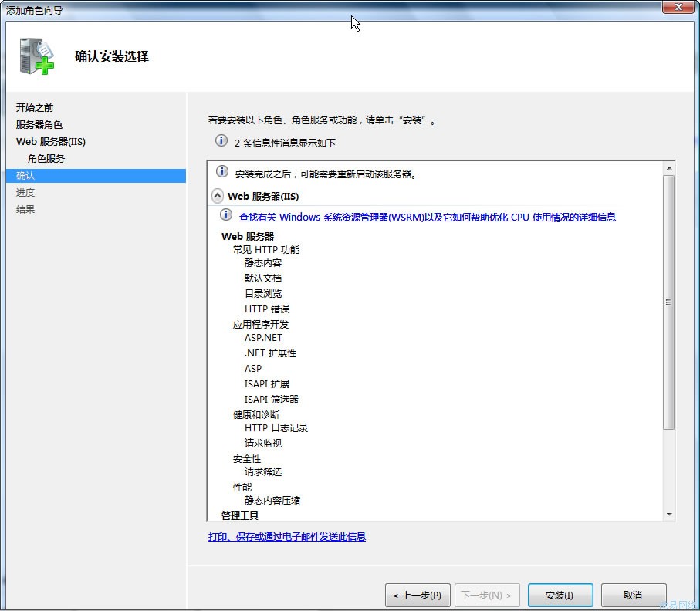Click the info icon beside WSRM link
700x611 pixels.
tap(226, 216)
